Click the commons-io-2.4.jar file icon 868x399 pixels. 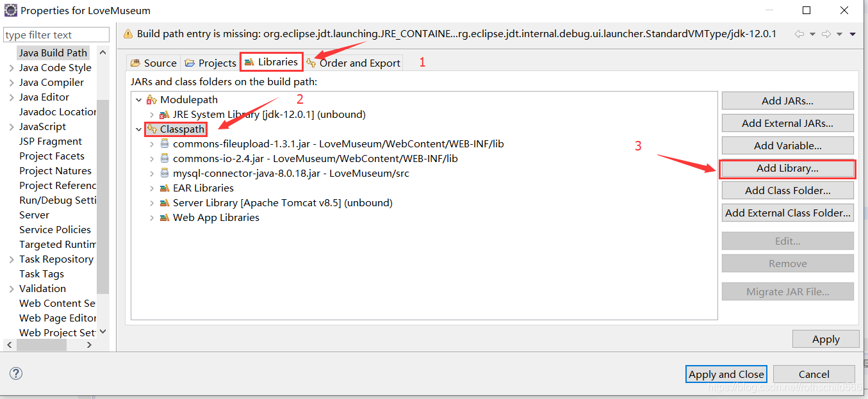tap(165, 159)
